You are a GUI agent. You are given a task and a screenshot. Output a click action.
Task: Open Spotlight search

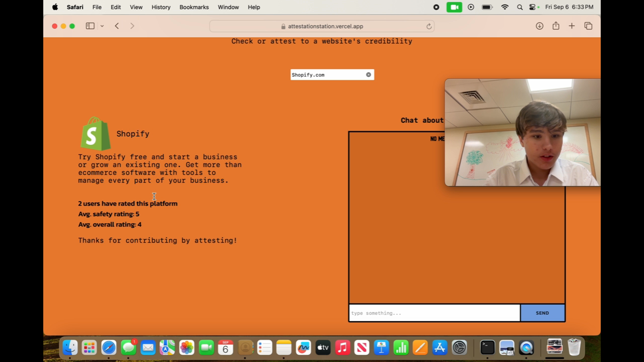[520, 7]
